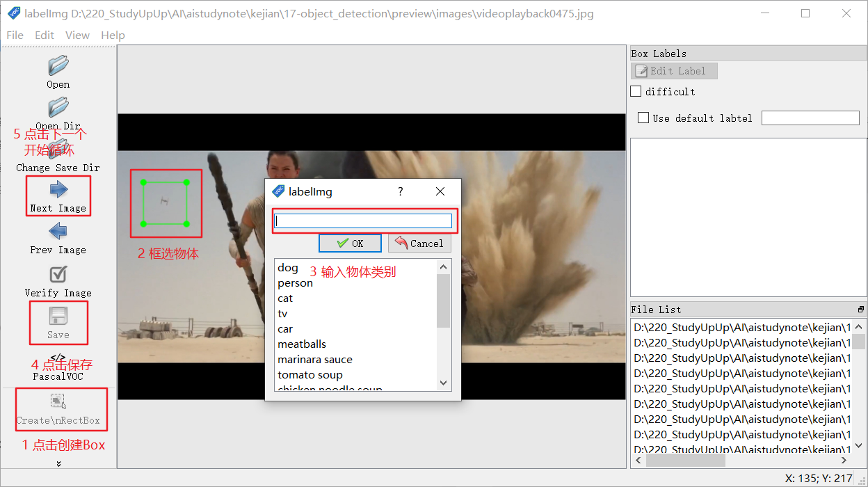Click the Open Dir folder icon

(58, 108)
